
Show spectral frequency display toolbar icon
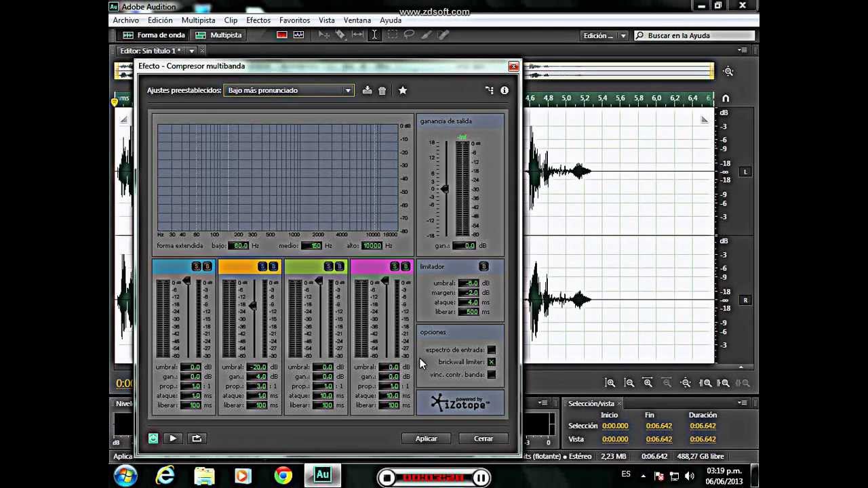click(x=282, y=35)
